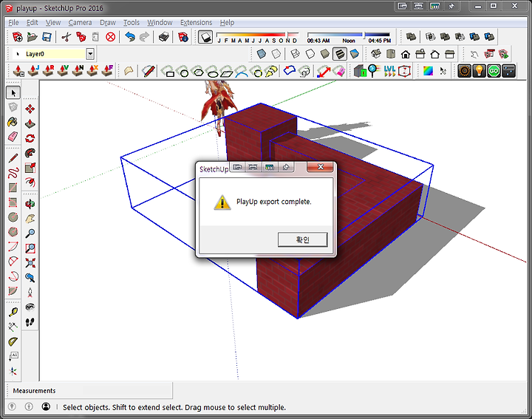Toggle the Show/Hide Shadows button
This screenshot has width=532, height=419.
point(205,37)
